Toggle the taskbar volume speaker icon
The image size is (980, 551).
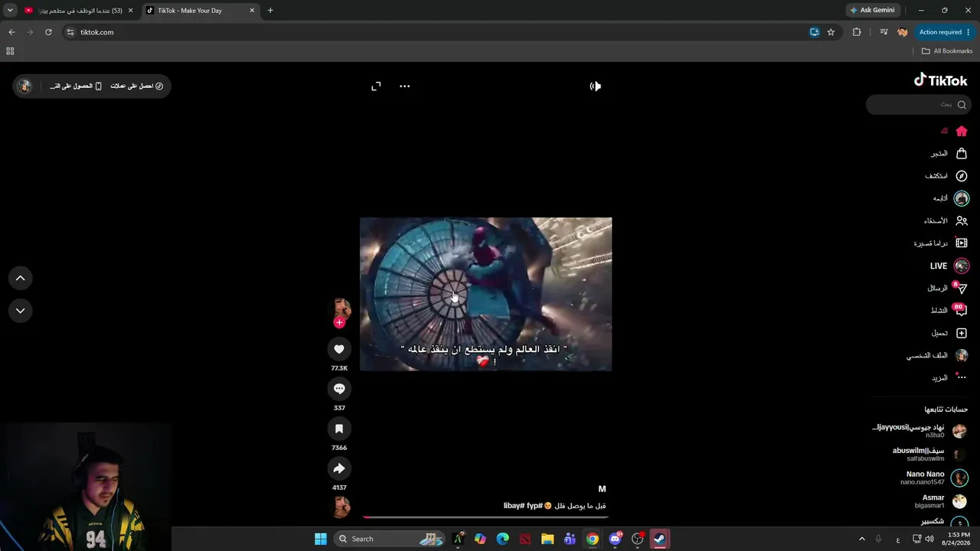pyautogui.click(x=929, y=539)
